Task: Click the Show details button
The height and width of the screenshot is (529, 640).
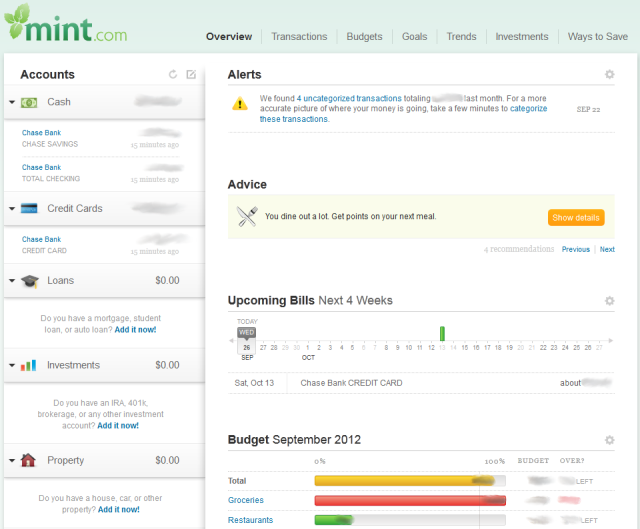Action: tap(576, 218)
